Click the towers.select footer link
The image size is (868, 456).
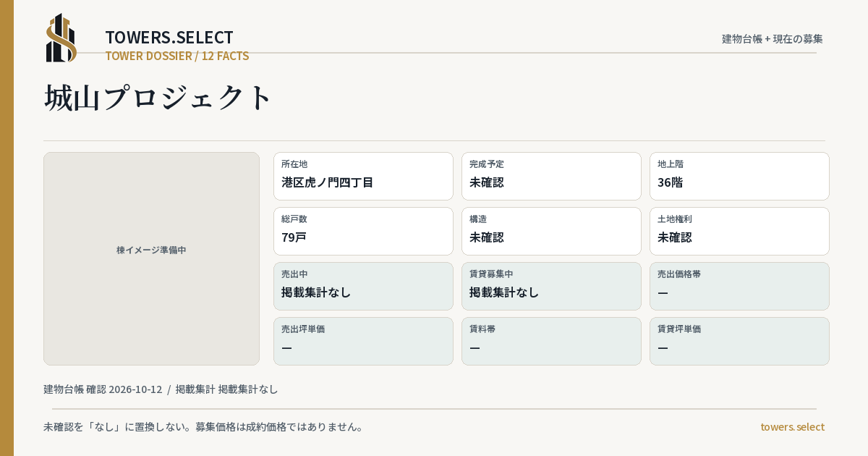[x=792, y=426]
